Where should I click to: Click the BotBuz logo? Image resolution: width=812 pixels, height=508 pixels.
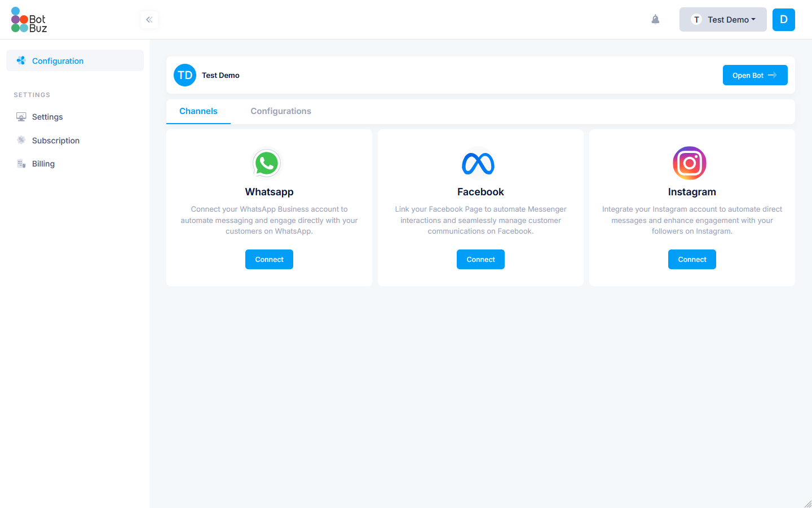tap(29, 20)
